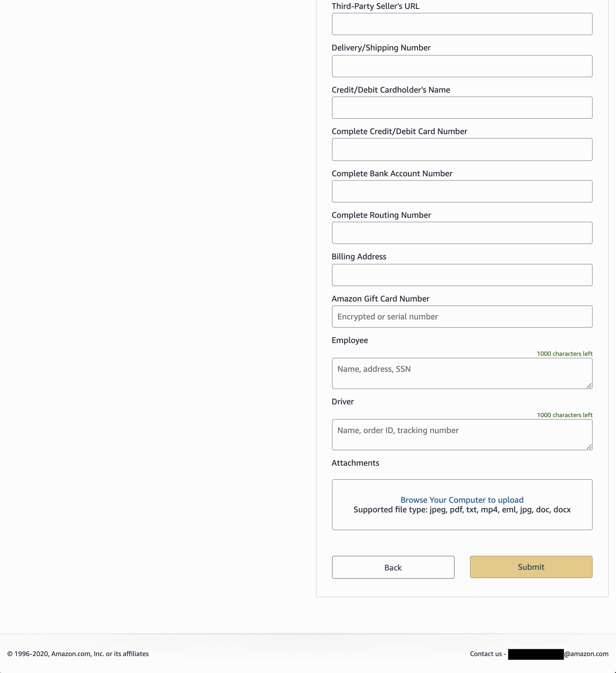Click the Amazon Gift Card Number label
Screen dimensions: 616x673
(x=380, y=299)
